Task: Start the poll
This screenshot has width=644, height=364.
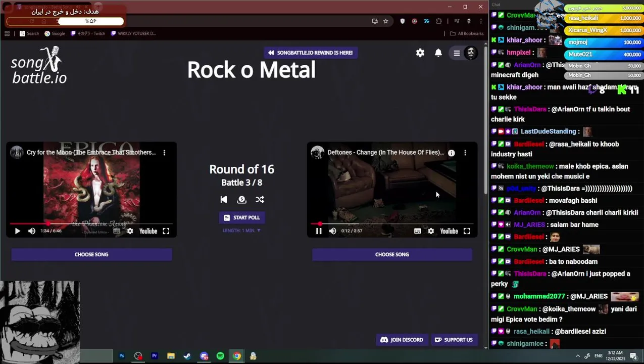Action: [x=241, y=217]
